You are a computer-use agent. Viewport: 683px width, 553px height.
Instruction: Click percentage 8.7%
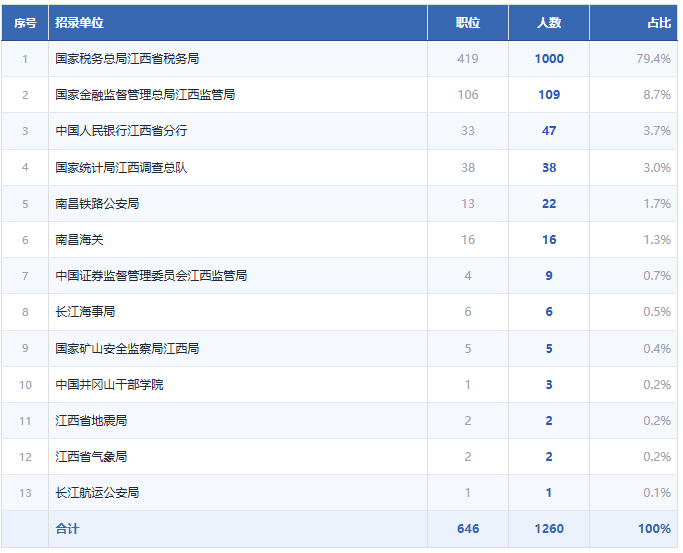pyautogui.click(x=657, y=95)
